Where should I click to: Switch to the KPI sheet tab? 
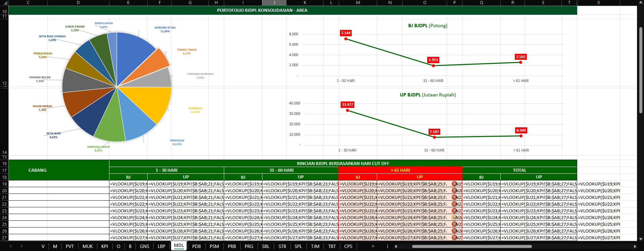pyautogui.click(x=104, y=246)
